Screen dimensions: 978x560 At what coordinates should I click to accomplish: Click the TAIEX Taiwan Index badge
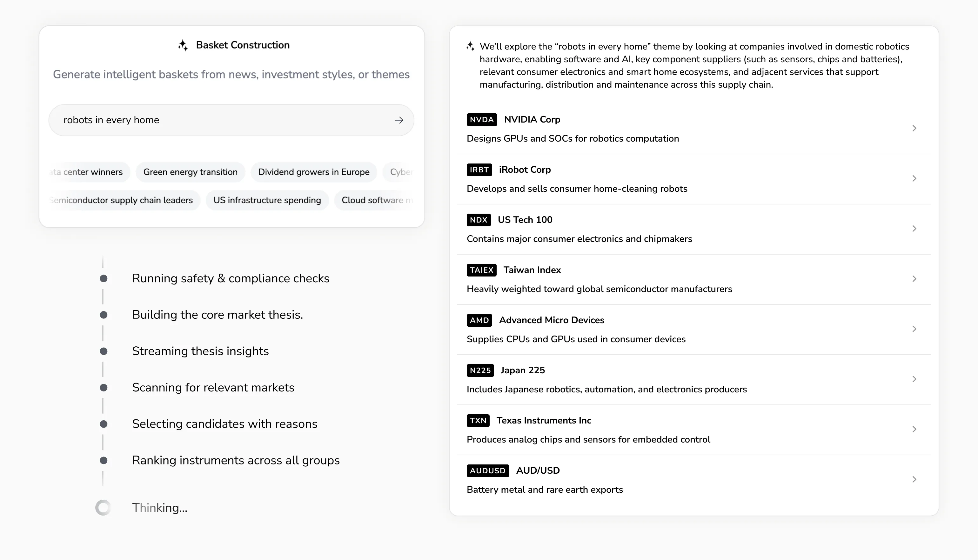481,270
